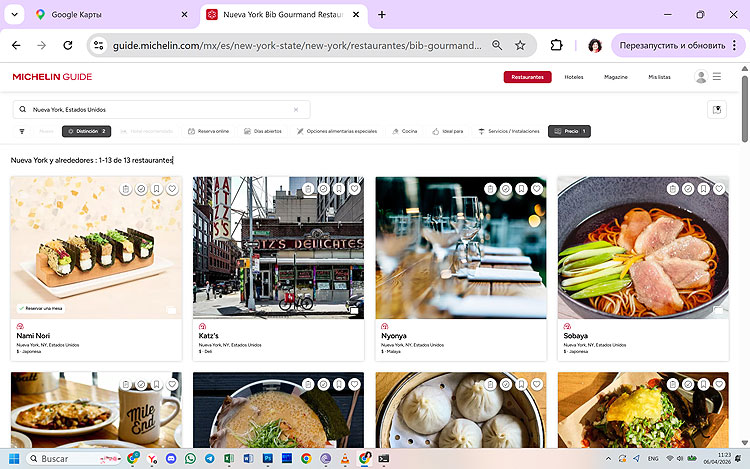Bookmark the Katz's restaurant card
This screenshot has width=750, height=469.
point(339,189)
